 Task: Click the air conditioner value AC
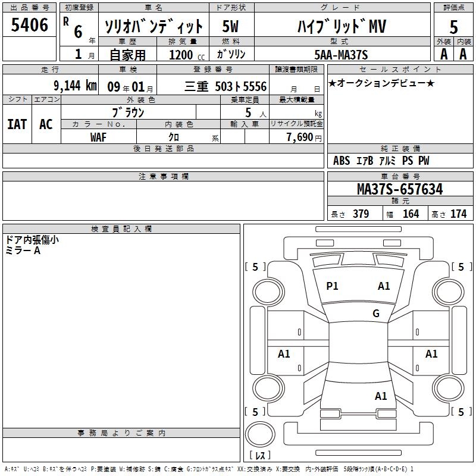point(46,124)
